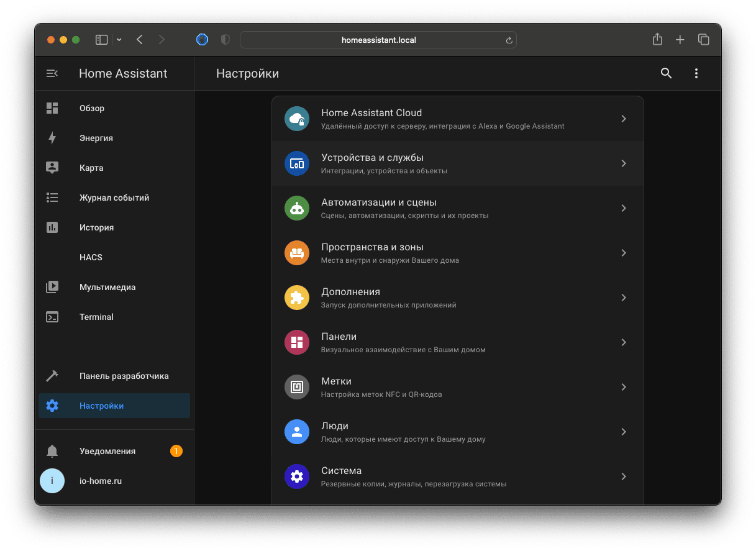The image size is (756, 551).
Task: Go back with Safari's back arrow
Action: pyautogui.click(x=140, y=40)
